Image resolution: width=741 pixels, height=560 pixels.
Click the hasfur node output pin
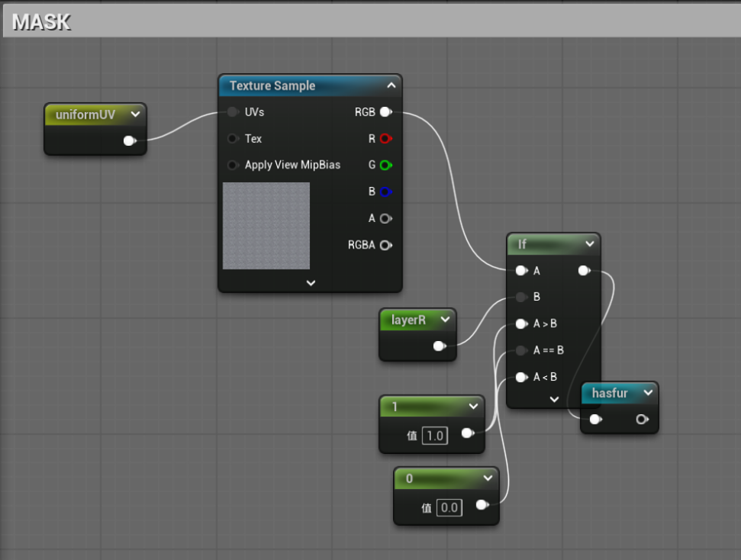(x=642, y=419)
